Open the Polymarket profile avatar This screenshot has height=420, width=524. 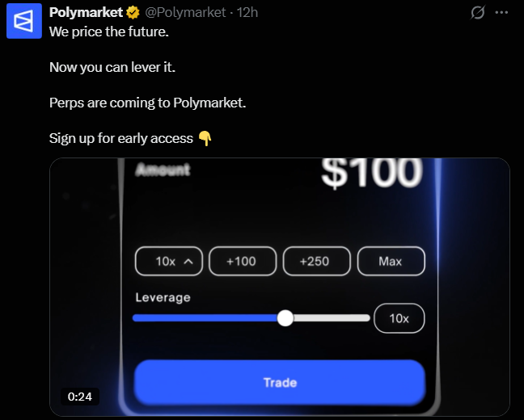coord(24,21)
